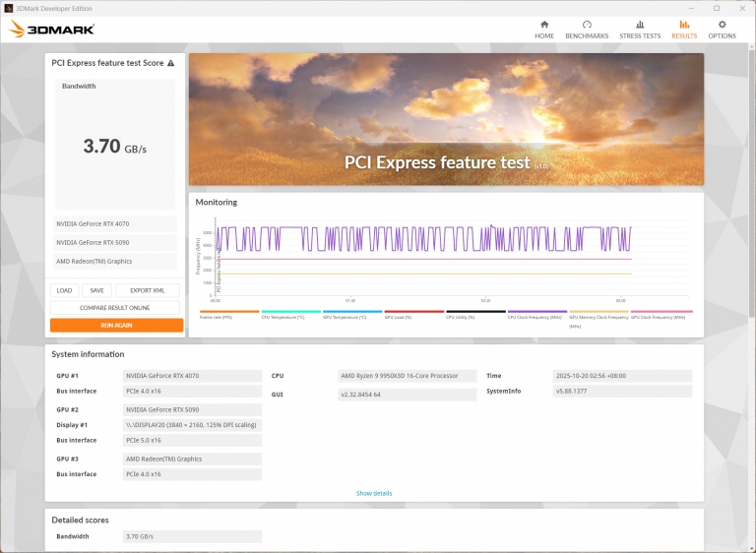The height and width of the screenshot is (553, 756).
Task: Expand system information with Show details
Action: point(374,493)
